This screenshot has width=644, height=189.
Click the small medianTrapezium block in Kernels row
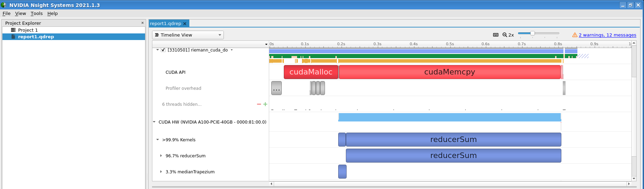342,139
